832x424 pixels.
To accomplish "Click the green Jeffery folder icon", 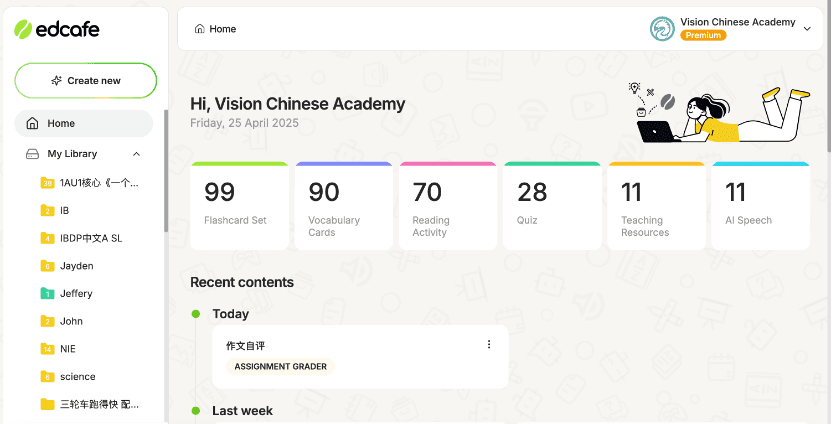I will 47,293.
